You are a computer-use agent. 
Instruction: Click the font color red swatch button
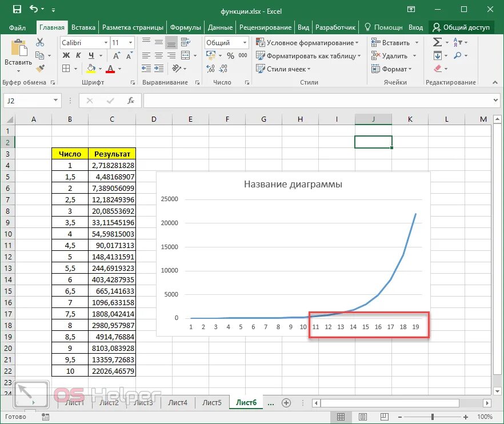coord(110,69)
